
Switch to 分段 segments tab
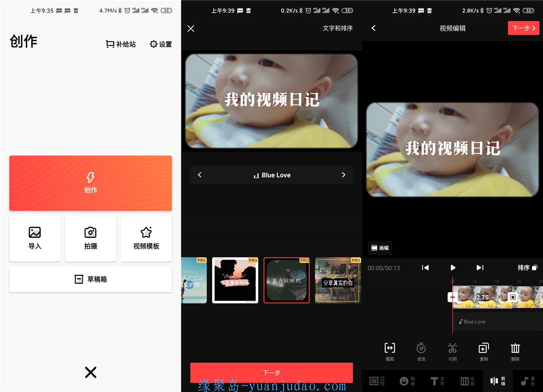467,381
